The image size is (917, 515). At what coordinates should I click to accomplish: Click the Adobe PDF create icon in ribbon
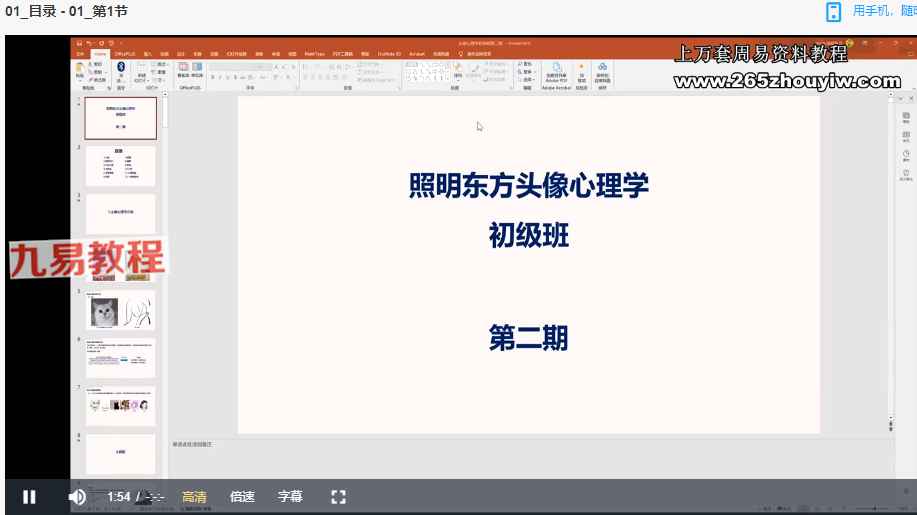point(556,70)
